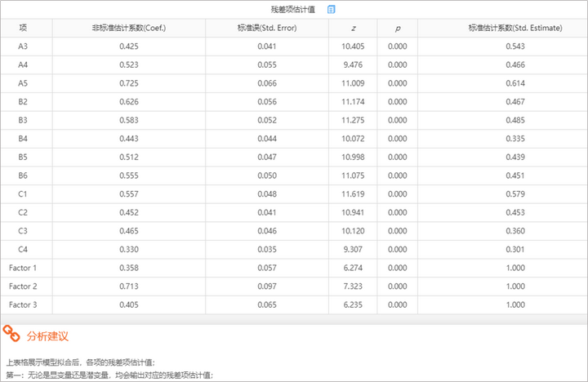588x382 pixels.
Task: Click z value 11.275 in row B3
Action: point(353,120)
